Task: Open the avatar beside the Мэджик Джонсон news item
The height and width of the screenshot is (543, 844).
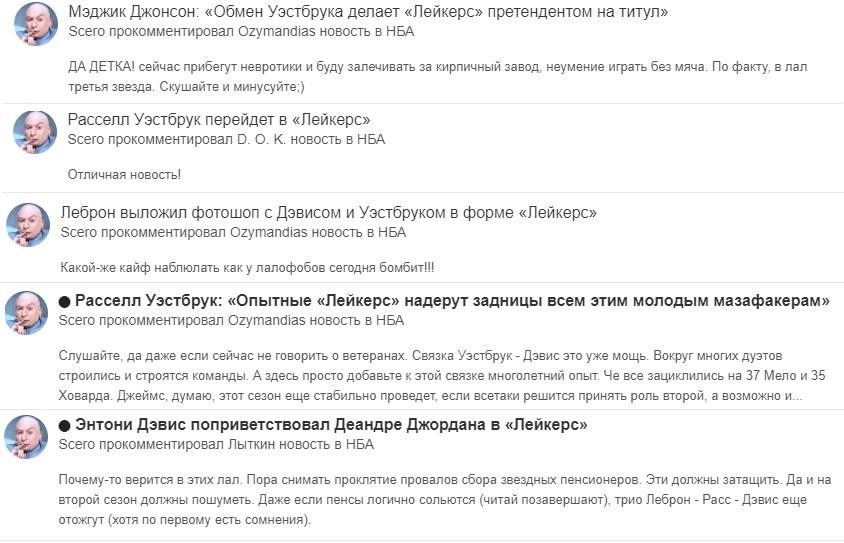Action: 36,24
